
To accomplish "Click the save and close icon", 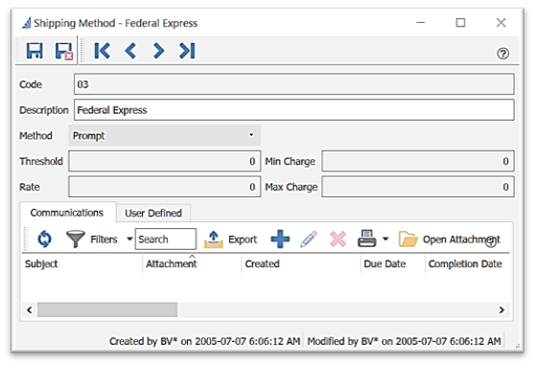I will 64,51.
